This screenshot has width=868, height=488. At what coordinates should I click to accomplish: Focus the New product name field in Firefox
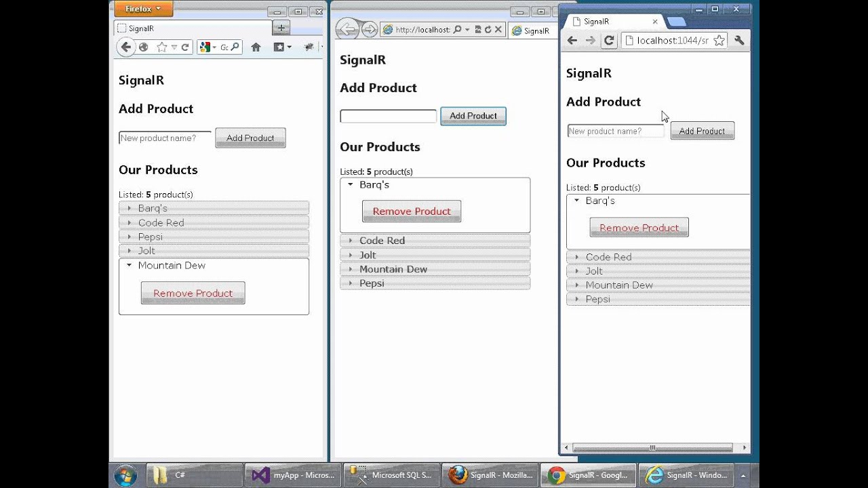tap(165, 138)
